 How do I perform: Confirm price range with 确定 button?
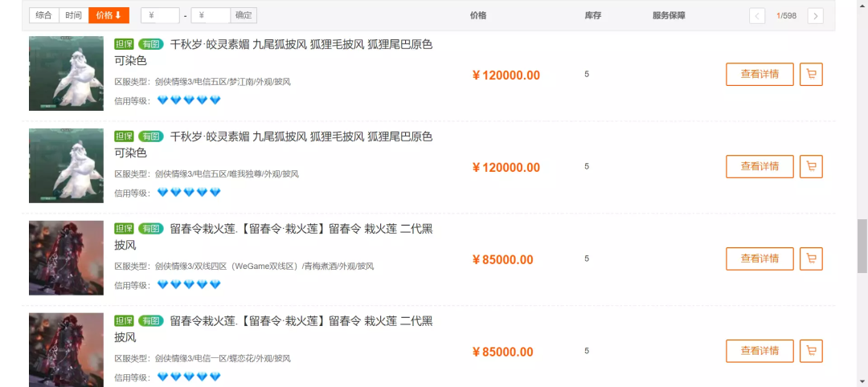[243, 15]
